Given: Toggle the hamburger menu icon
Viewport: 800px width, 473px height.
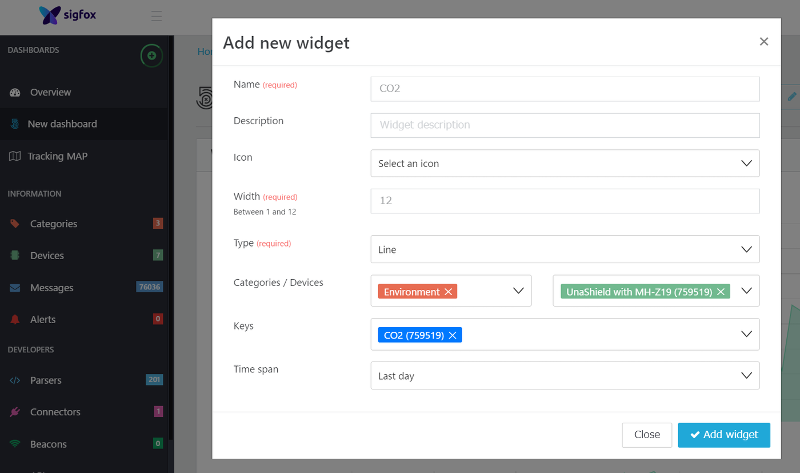Looking at the screenshot, I should click(157, 16).
